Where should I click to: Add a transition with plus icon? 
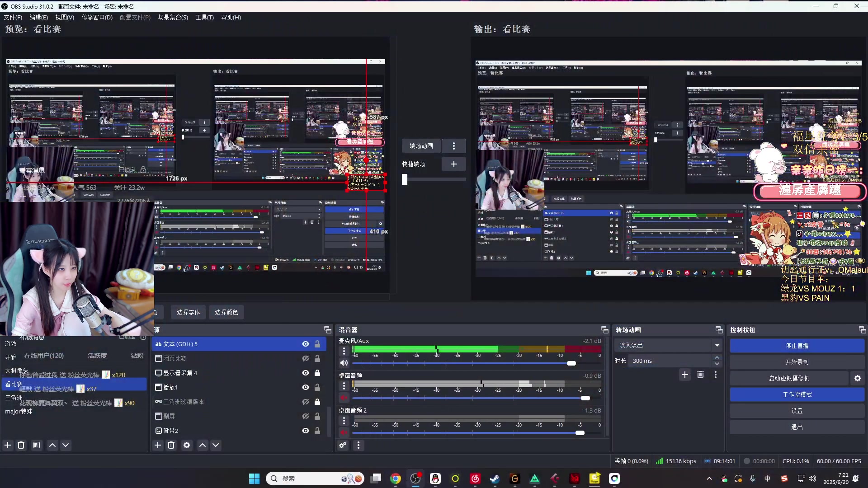point(685,375)
